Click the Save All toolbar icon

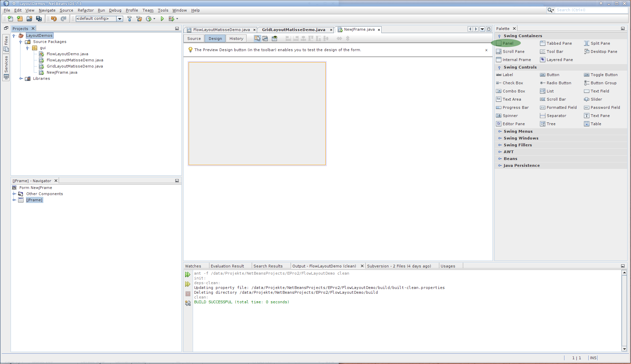(39, 19)
